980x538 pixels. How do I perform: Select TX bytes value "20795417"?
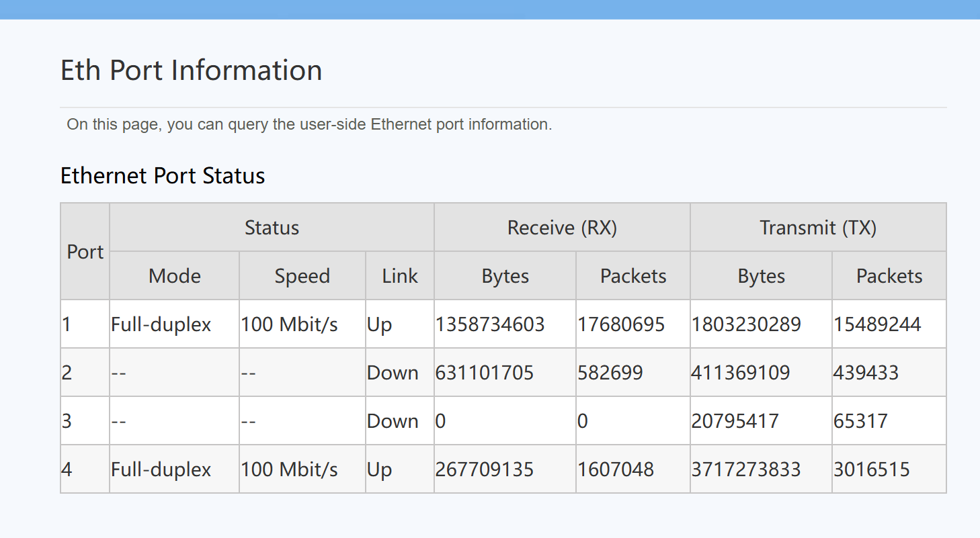coord(762,421)
